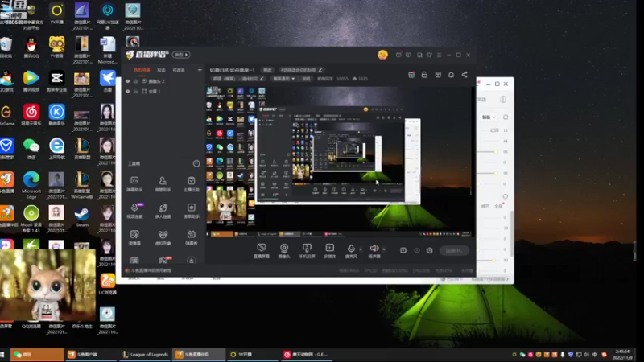Click the share icon at top right
Screen dimensions: 644x362
tap(464, 74)
